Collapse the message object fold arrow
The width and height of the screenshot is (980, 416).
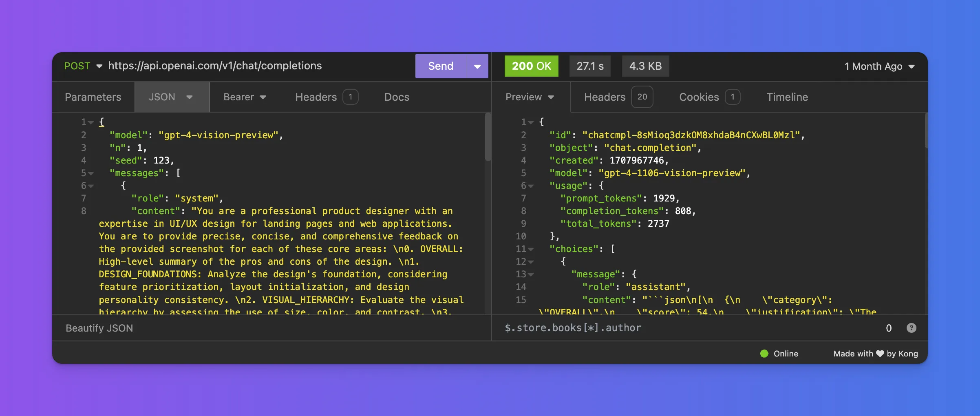pos(531,274)
